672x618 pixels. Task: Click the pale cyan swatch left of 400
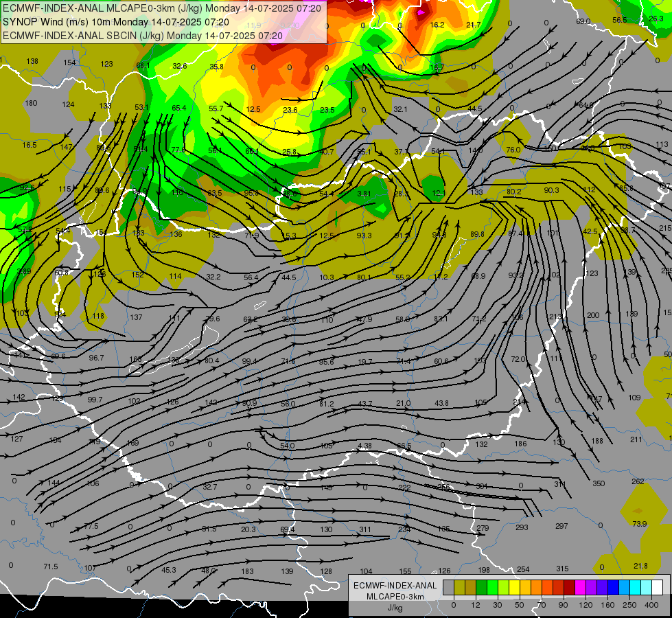point(647,588)
